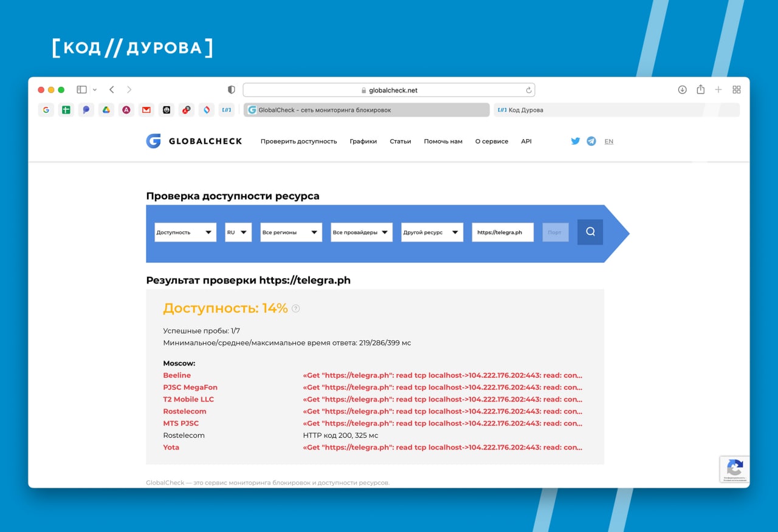
Task: Open the Проверить доступность menu item
Action: 298,141
